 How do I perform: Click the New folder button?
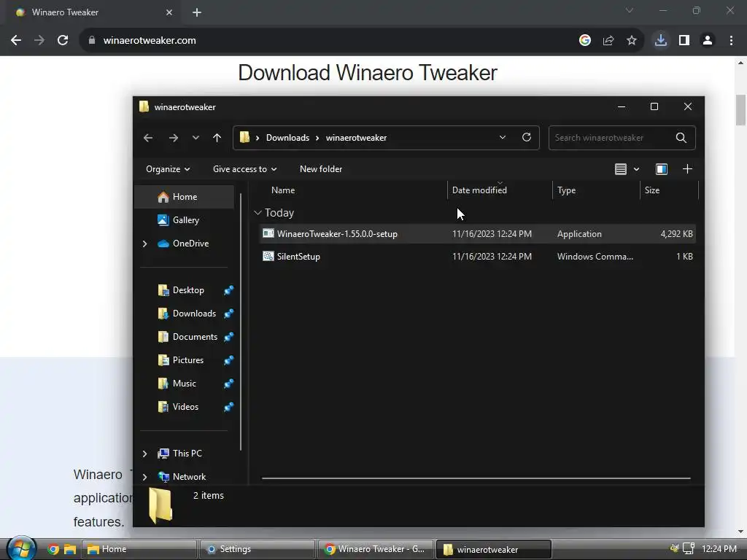(321, 169)
